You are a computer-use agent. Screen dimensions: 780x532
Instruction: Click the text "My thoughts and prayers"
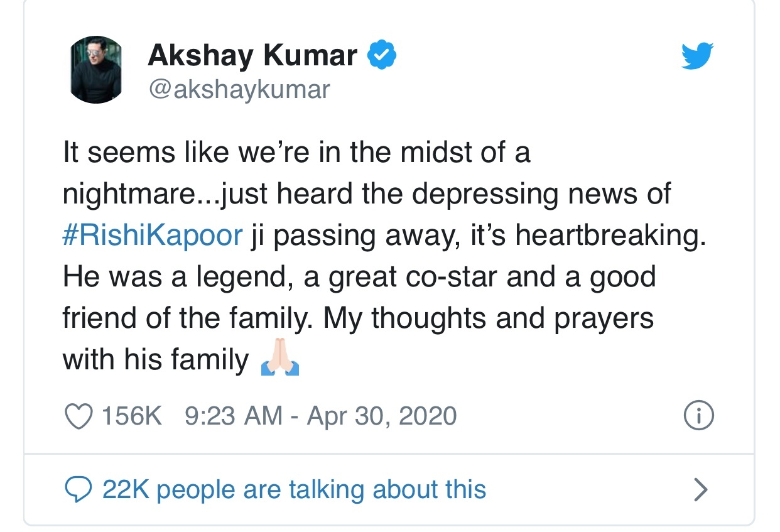pos(489,318)
